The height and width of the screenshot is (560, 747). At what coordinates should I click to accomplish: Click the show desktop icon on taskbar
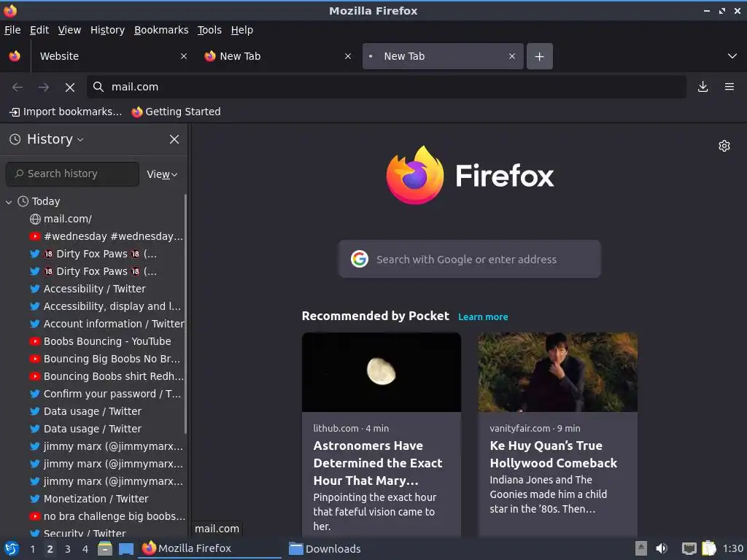(x=125, y=548)
